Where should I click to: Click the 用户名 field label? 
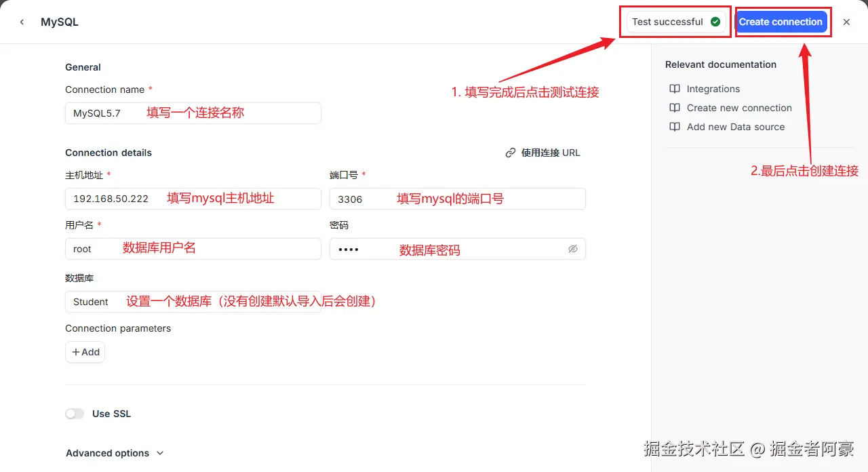[x=79, y=225]
